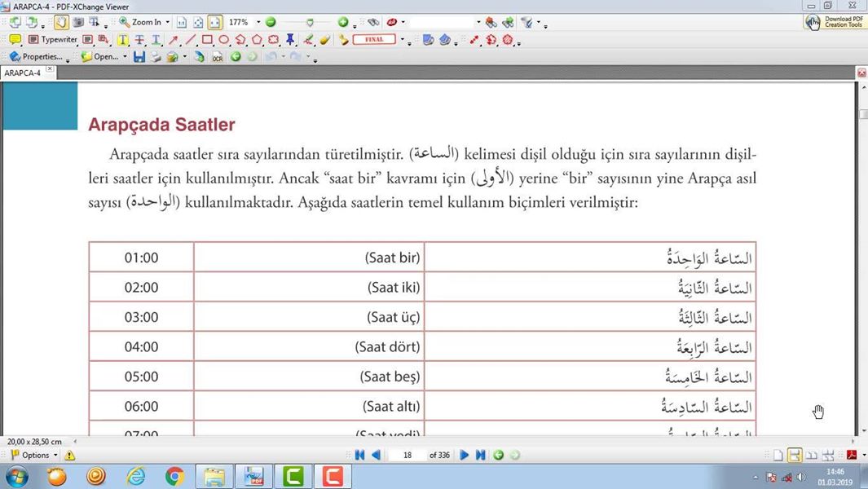
Task: Select the Underline Text tool
Action: pyautogui.click(x=156, y=39)
